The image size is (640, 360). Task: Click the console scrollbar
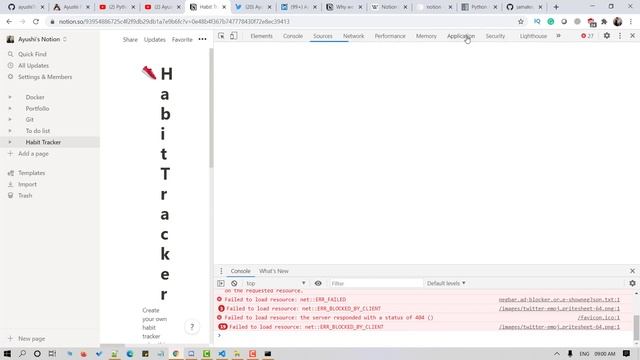coord(636,327)
